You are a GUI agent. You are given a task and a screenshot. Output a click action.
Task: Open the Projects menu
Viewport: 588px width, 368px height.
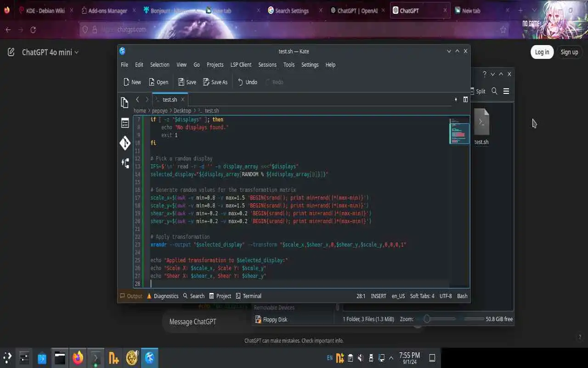pos(215,65)
